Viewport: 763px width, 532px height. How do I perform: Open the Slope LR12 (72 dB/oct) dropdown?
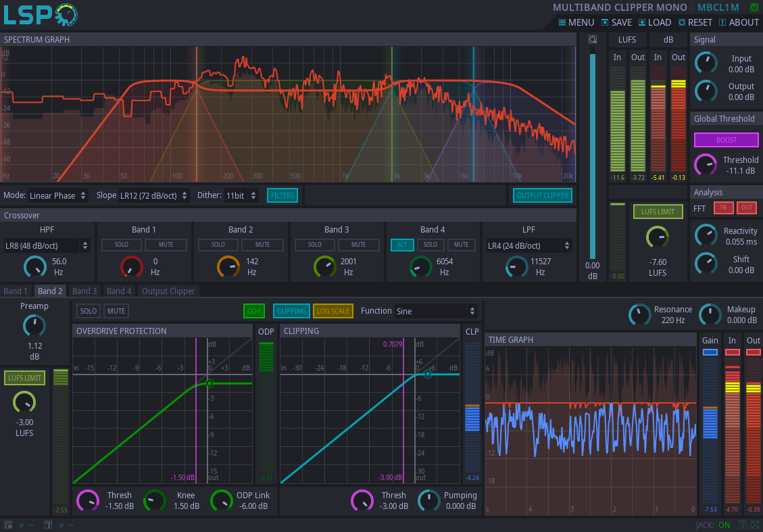[154, 195]
